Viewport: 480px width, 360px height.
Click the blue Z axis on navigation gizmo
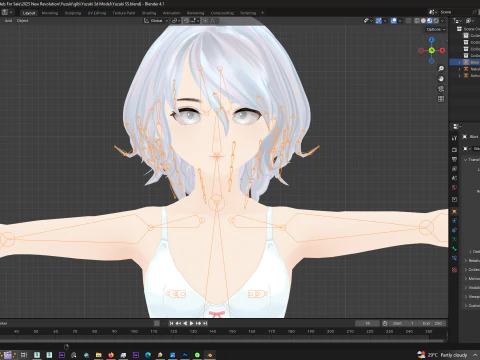click(431, 40)
